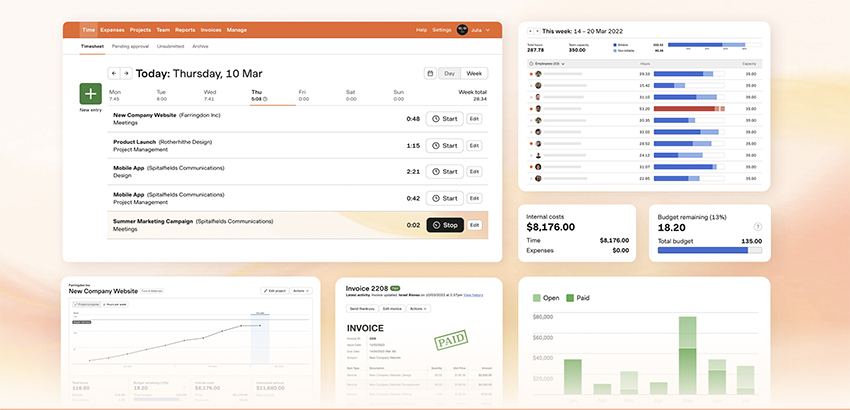The height and width of the screenshot is (410, 850).
Task: Open the calendar date picker icon
Action: pos(430,73)
